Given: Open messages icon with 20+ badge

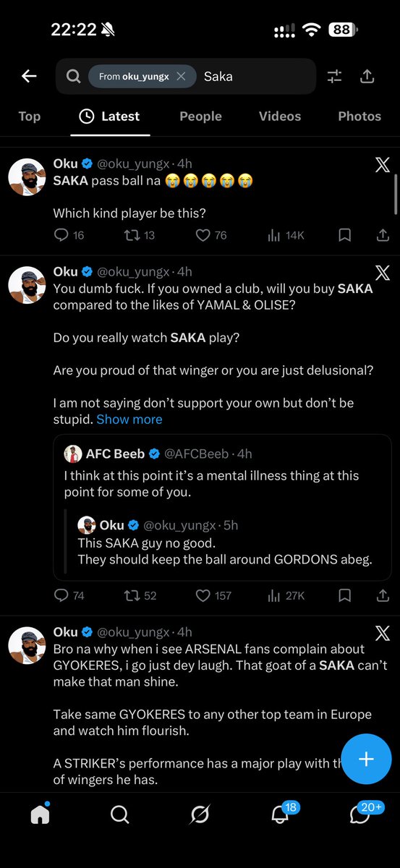Looking at the screenshot, I should point(360,814).
